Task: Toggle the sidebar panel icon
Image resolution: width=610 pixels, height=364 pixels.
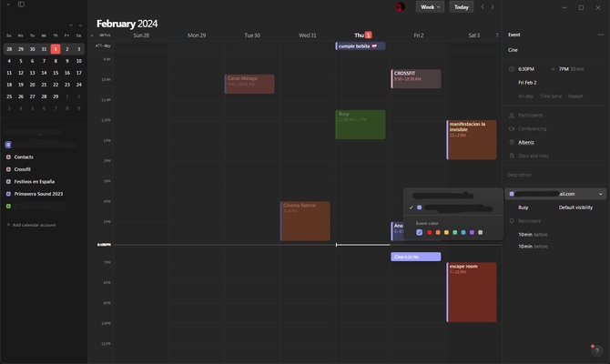Action: [21, 5]
